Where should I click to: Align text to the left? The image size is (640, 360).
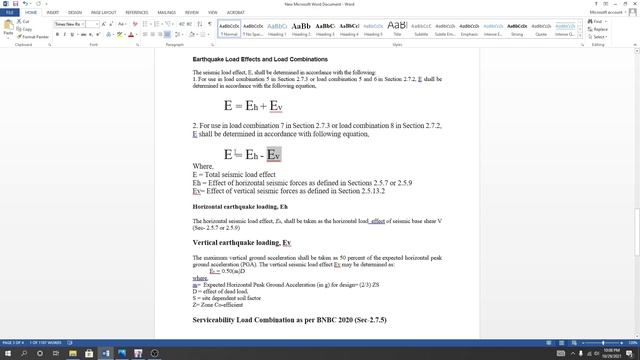point(145,35)
